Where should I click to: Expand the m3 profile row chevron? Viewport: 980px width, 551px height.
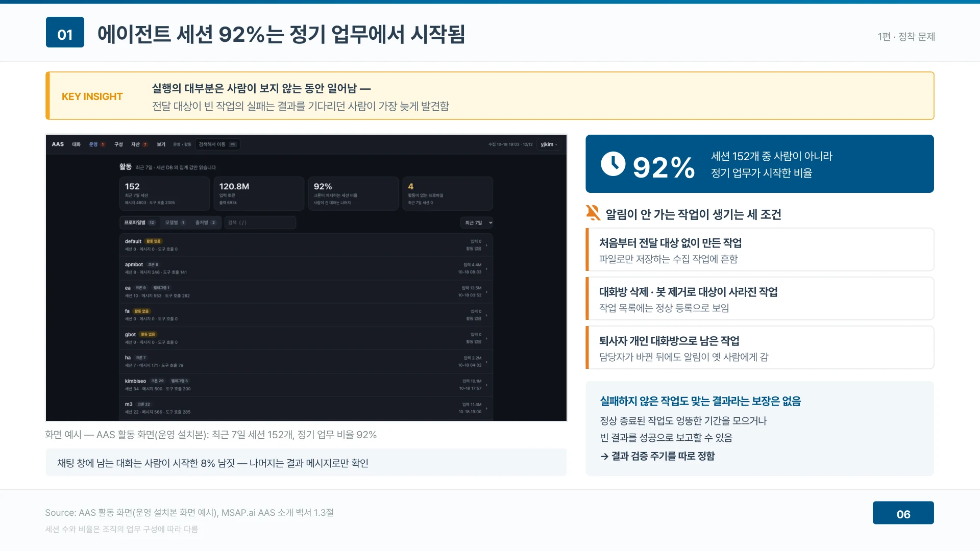click(486, 408)
